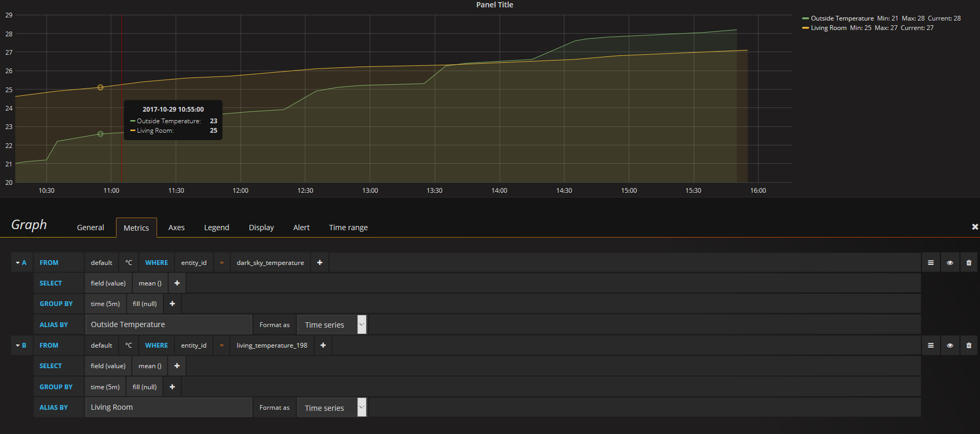Open the Time range tab
This screenshot has width=980, height=434.
coord(348,228)
